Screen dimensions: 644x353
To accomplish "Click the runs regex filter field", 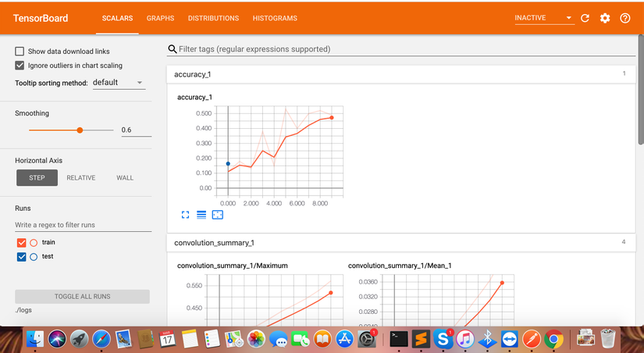I will point(83,225).
